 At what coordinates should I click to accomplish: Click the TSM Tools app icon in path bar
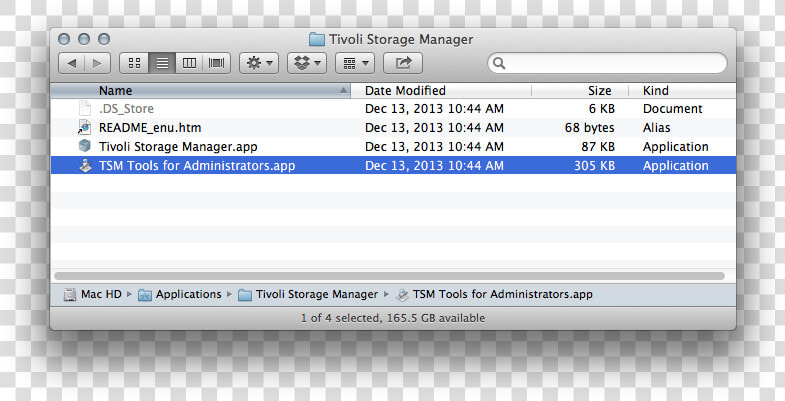point(402,295)
